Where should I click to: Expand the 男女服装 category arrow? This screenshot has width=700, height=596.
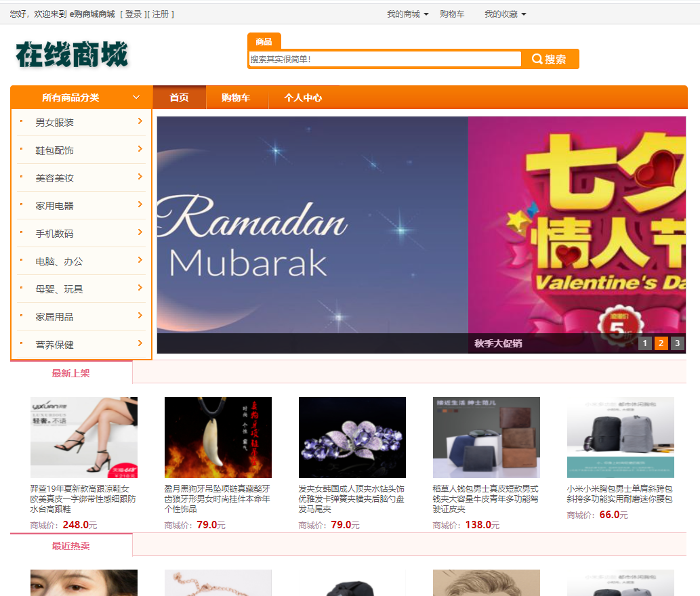click(140, 121)
